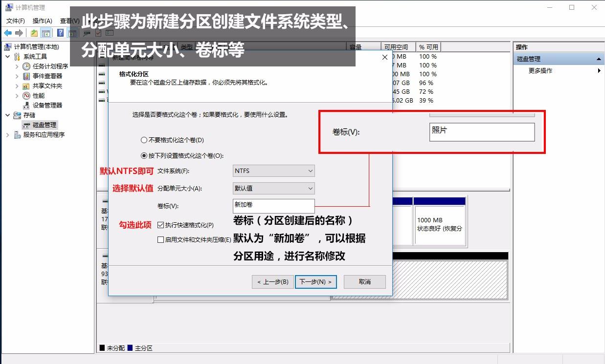605x364 pixels.
Task: Click the 取消 button to cancel formatting
Action: (x=364, y=282)
